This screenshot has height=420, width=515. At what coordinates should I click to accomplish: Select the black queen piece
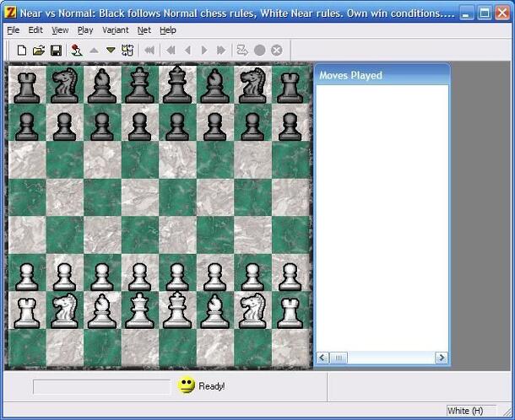(138, 85)
